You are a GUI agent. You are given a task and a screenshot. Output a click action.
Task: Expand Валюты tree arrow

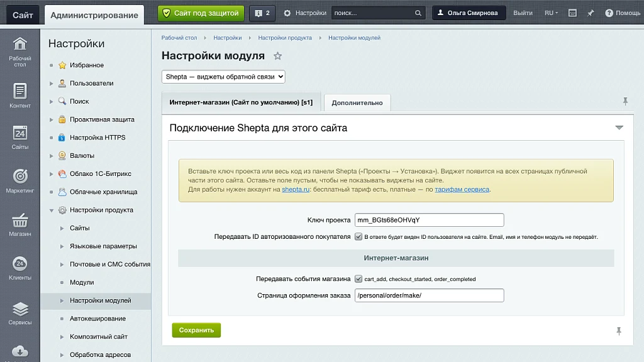tap(52, 156)
